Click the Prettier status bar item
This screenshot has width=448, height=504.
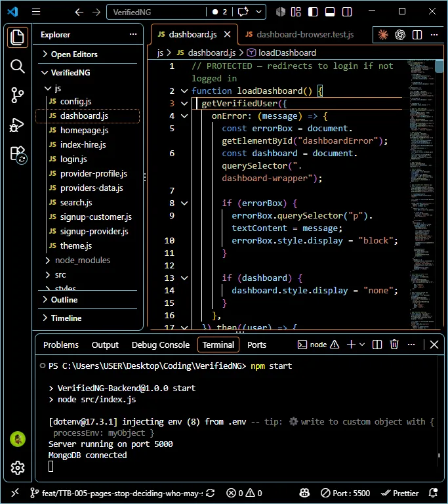pos(400,493)
